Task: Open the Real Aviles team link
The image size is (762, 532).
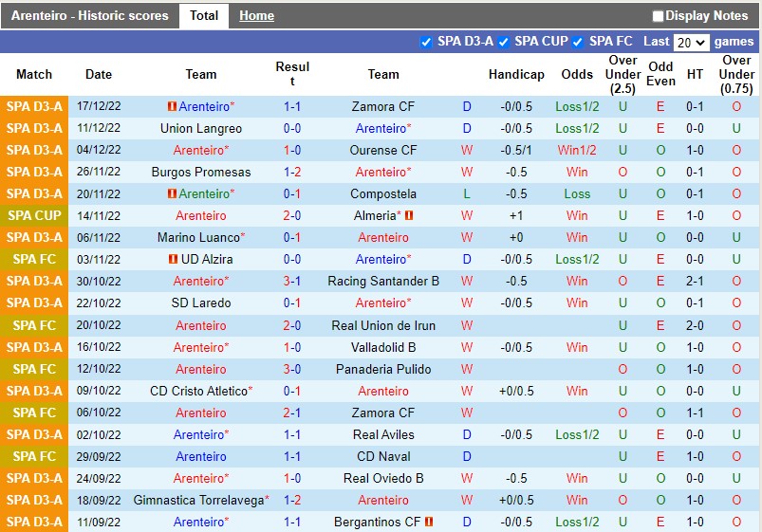Action: (x=383, y=434)
